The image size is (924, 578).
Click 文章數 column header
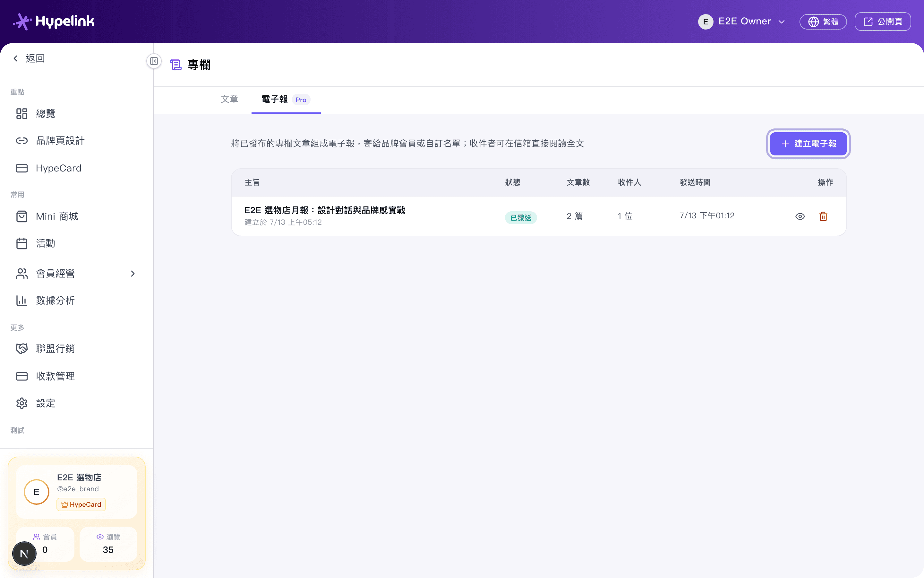tap(578, 182)
